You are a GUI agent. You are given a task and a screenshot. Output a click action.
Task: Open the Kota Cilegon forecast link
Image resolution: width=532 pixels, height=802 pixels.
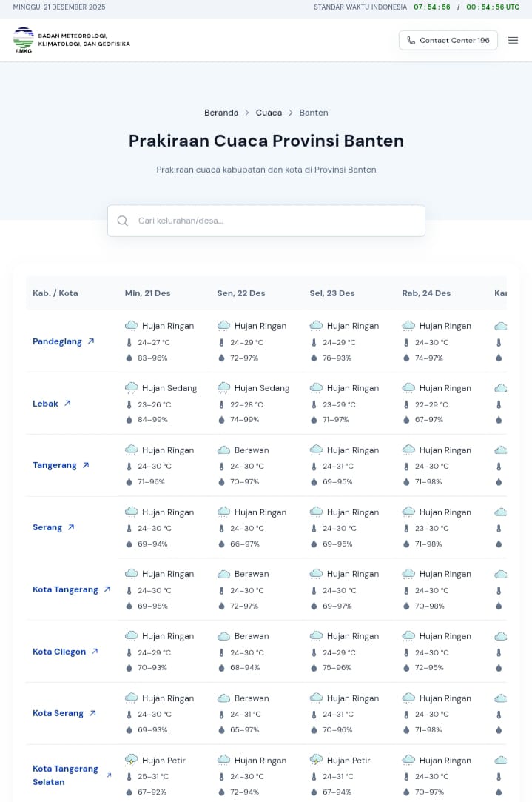click(x=59, y=652)
